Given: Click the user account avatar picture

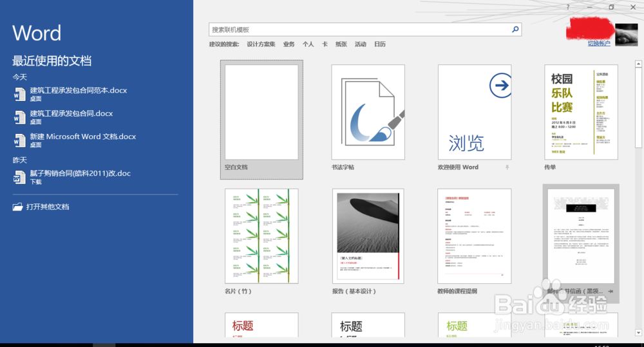Looking at the screenshot, I should tap(627, 35).
